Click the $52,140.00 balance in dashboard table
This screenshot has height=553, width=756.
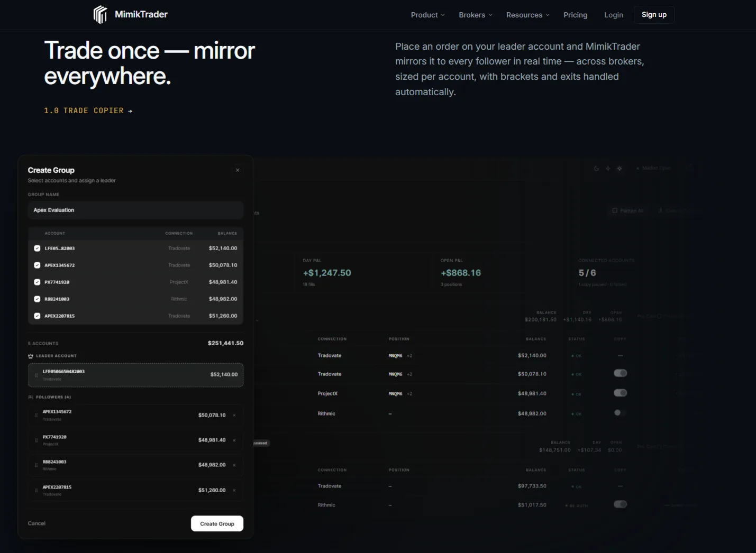tap(532, 356)
